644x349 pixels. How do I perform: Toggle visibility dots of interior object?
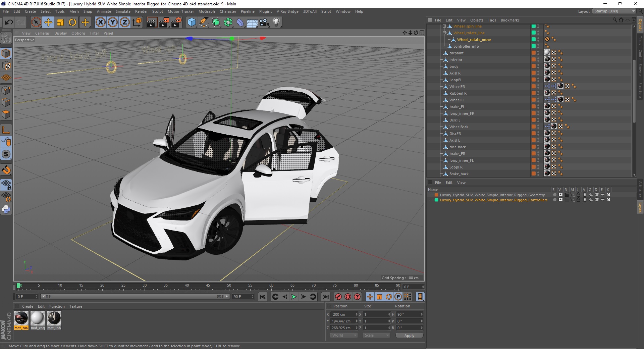(538, 60)
